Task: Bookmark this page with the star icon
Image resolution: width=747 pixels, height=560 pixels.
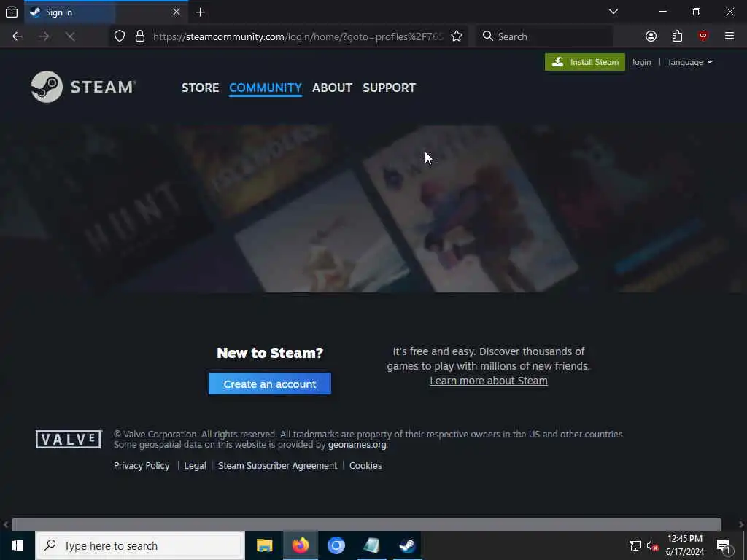Action: (457, 36)
